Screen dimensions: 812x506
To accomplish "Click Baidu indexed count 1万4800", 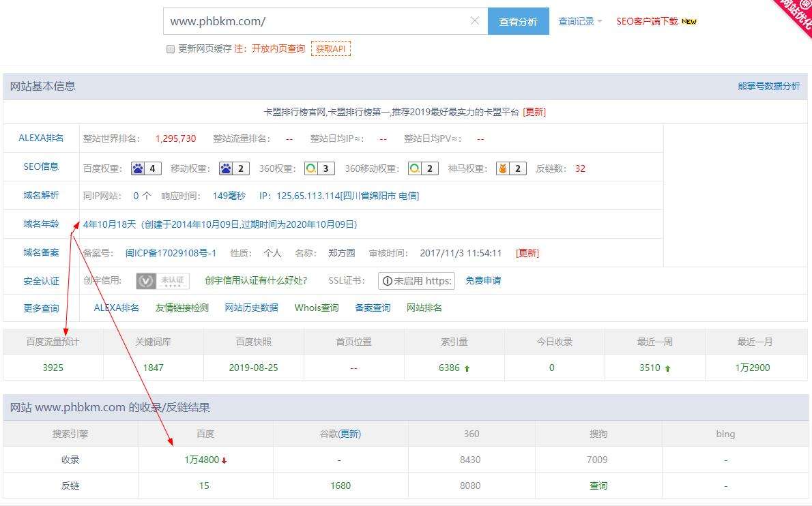I will (201, 460).
